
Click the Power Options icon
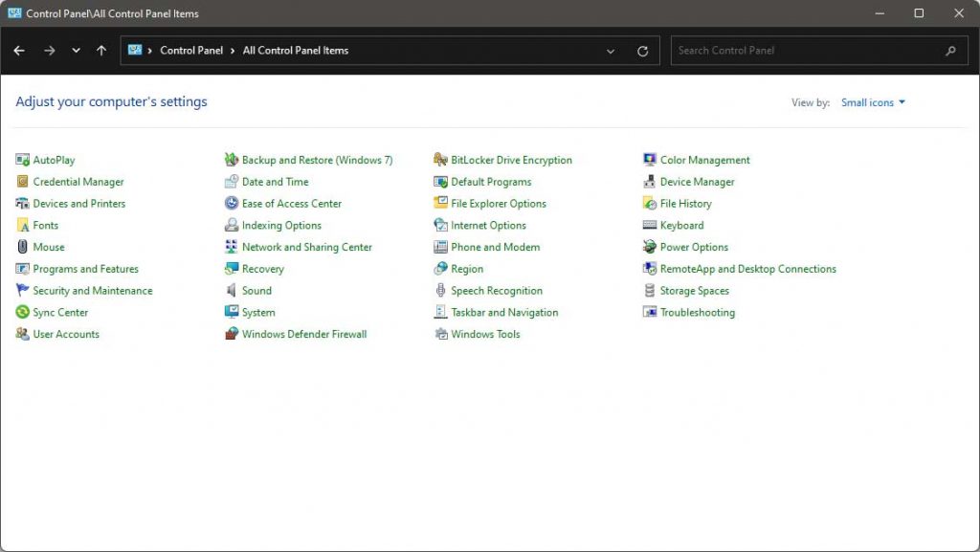[x=650, y=247]
